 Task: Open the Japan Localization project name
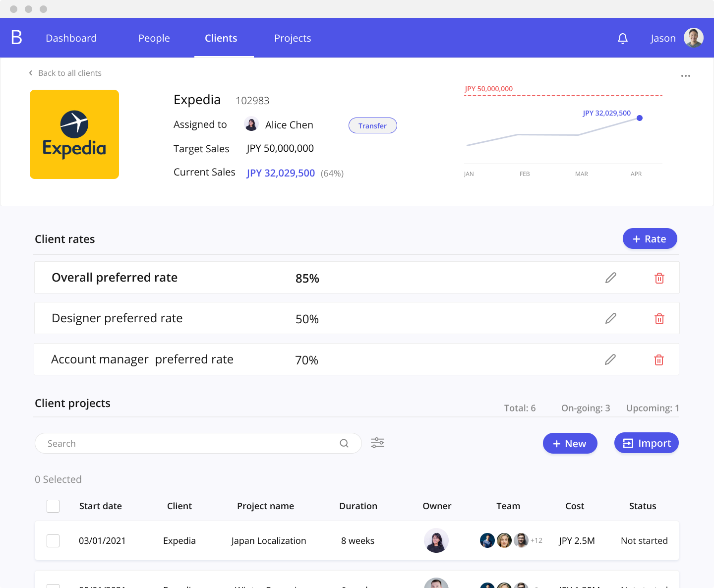(269, 541)
